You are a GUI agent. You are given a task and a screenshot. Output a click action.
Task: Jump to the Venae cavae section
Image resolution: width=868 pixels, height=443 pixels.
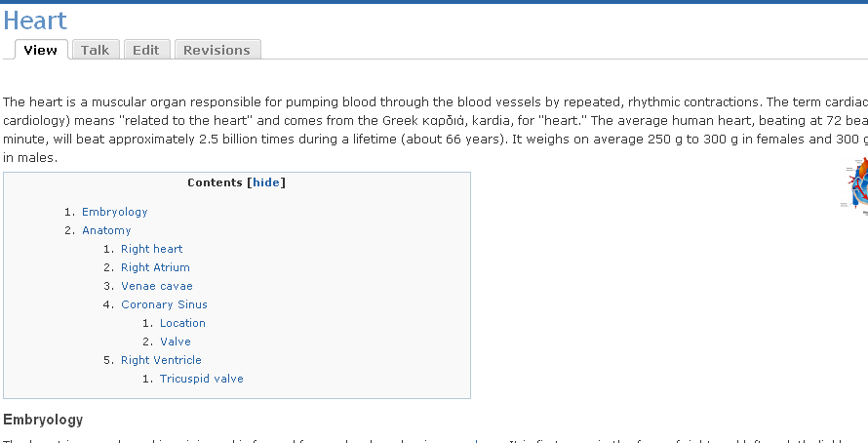click(x=156, y=286)
